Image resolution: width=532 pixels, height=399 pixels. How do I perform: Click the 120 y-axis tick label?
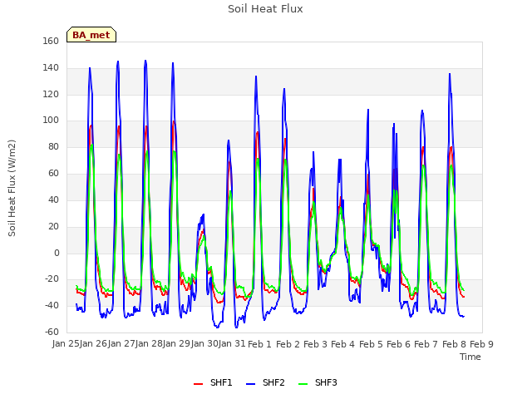click(51, 94)
